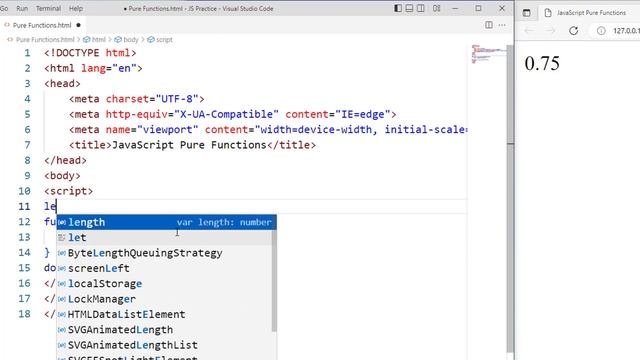Screen dimensions: 640x360
Task: Click the suggestion list scrollbar
Action: point(274,282)
